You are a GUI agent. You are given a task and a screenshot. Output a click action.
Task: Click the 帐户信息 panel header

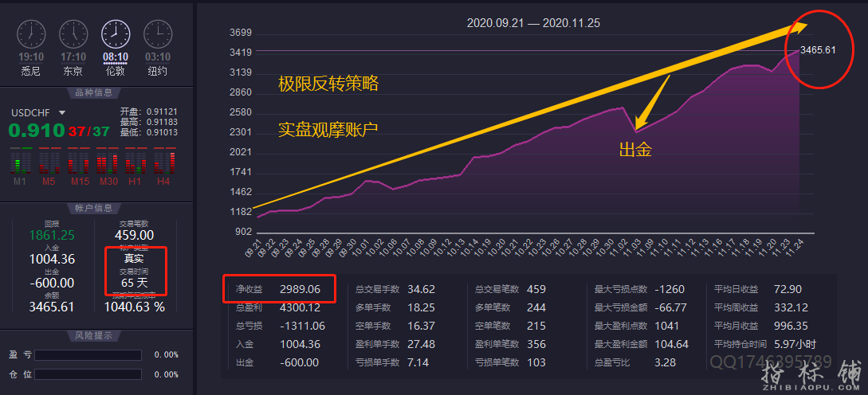[94, 208]
